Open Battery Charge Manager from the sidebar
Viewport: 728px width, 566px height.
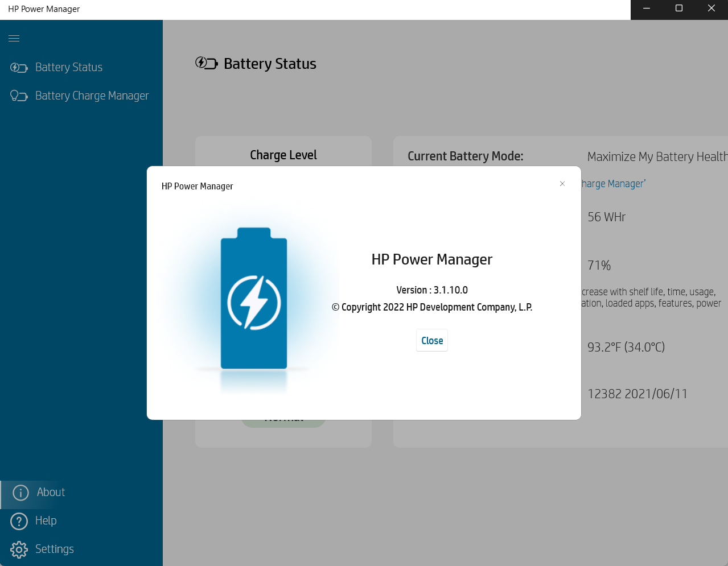tap(92, 96)
